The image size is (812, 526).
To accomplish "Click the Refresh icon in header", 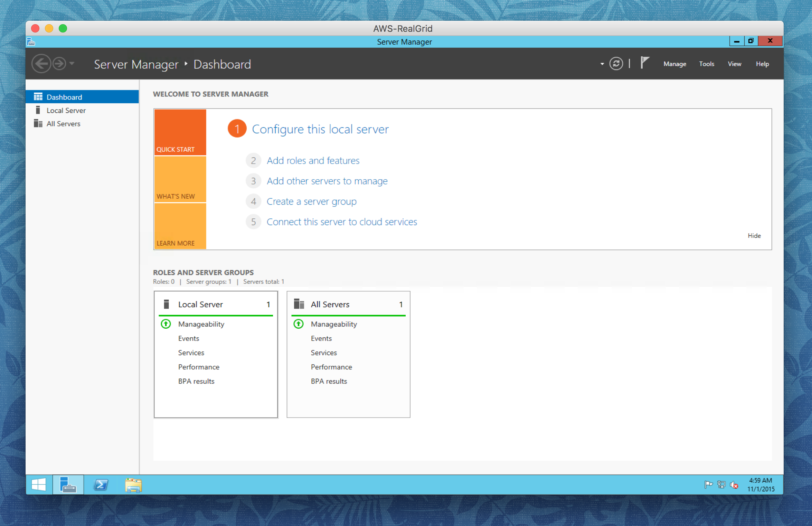I will click(616, 64).
